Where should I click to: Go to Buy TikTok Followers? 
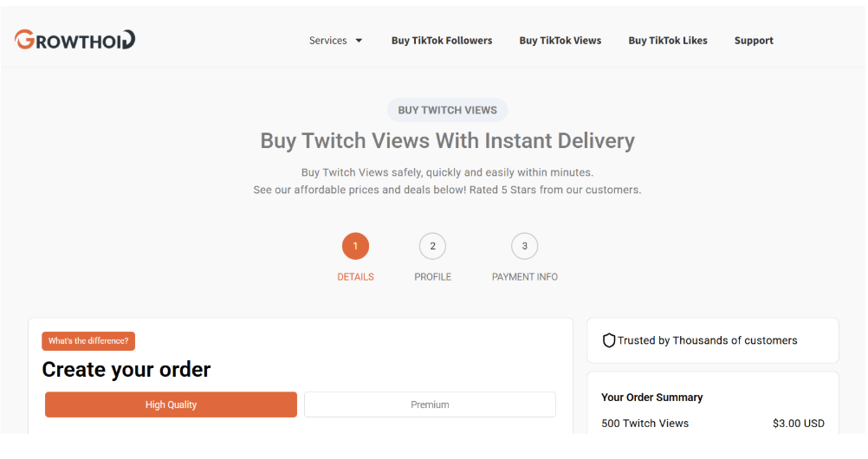(x=442, y=41)
